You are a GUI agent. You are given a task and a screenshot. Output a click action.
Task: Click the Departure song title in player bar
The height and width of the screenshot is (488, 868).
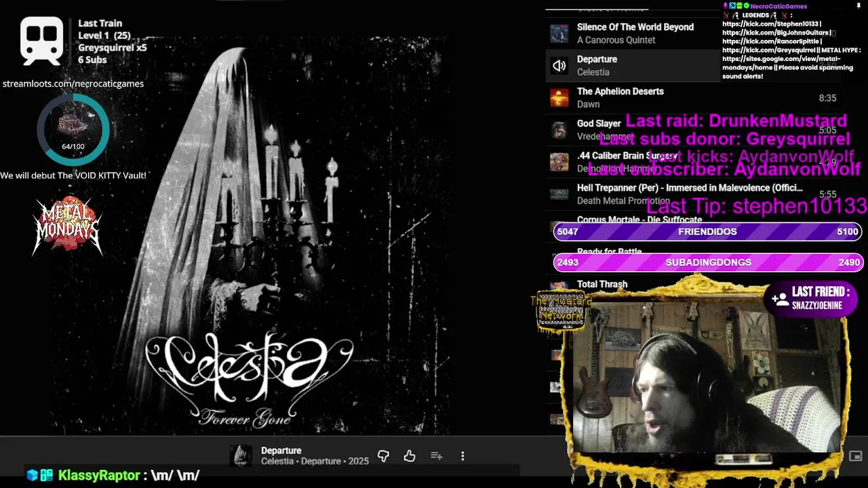pyautogui.click(x=281, y=450)
